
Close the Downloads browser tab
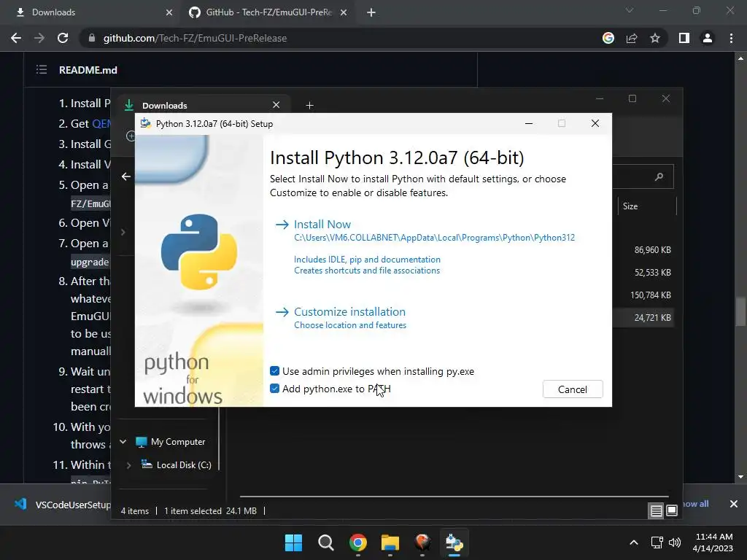pyautogui.click(x=169, y=12)
